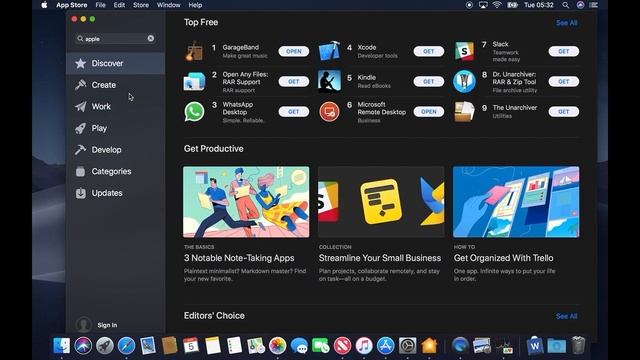Click the AirPlay display icon in menu bar
This screenshot has width=640, height=360.
coord(483,5)
